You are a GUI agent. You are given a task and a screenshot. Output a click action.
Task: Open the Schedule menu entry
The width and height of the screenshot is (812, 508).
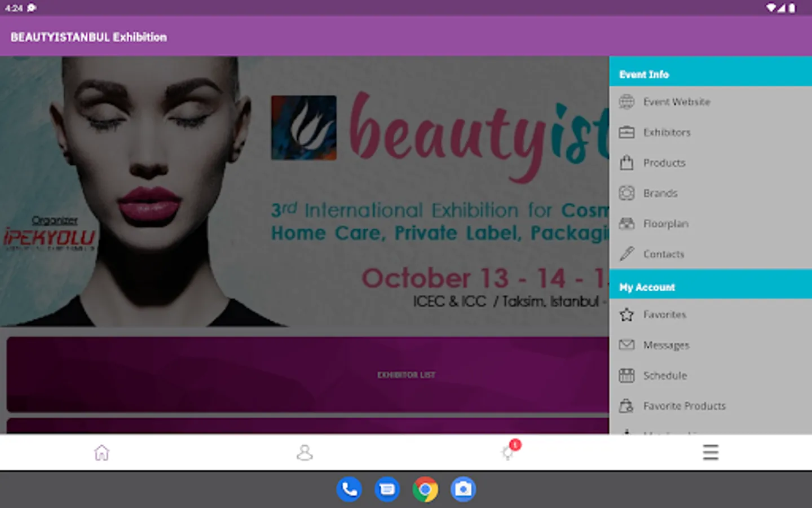710,375
